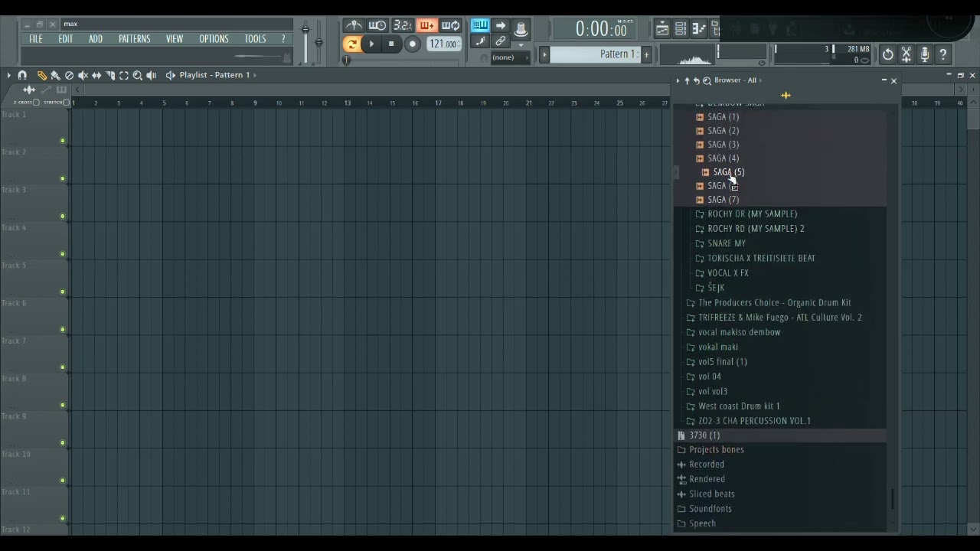Choose the Select tool in playlist toolbar
980x551 pixels.
pyautogui.click(x=124, y=75)
